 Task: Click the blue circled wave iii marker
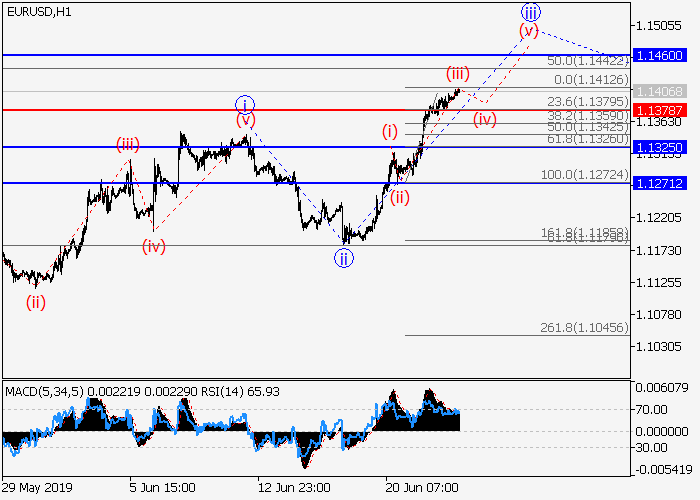click(x=531, y=12)
